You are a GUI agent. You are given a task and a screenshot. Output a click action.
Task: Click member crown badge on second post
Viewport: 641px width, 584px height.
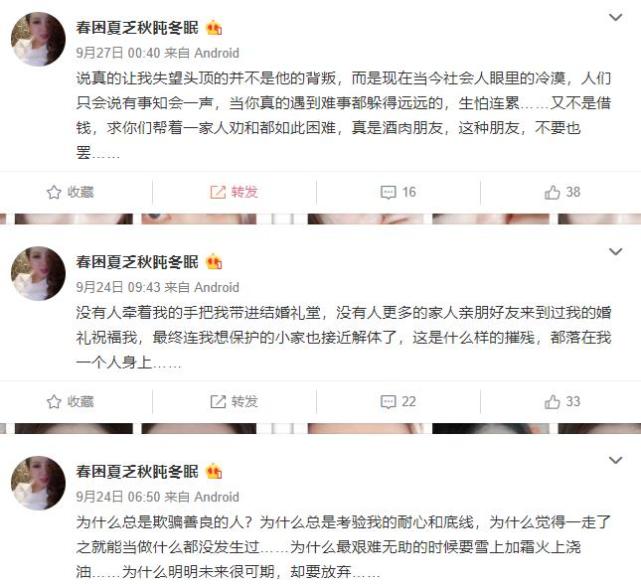[x=214, y=262]
